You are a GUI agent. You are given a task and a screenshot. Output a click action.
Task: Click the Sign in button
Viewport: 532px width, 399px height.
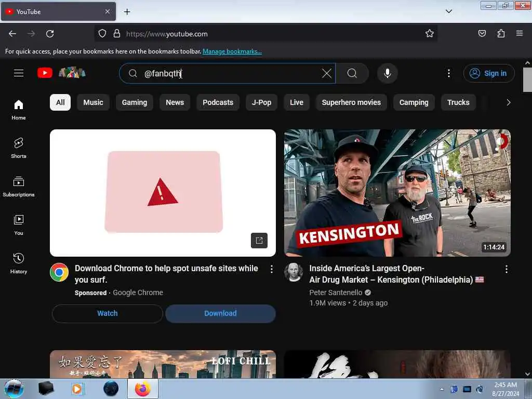click(489, 73)
